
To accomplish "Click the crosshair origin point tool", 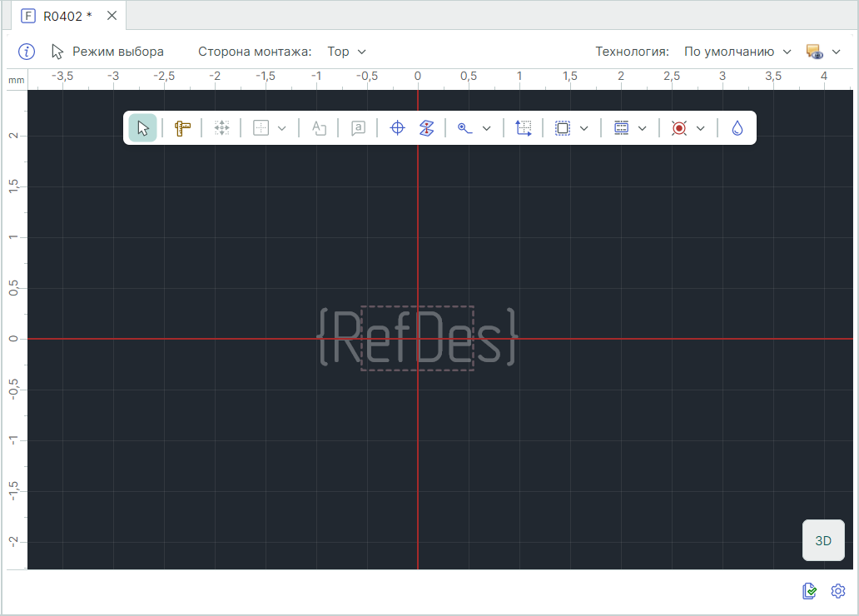I will 398,128.
